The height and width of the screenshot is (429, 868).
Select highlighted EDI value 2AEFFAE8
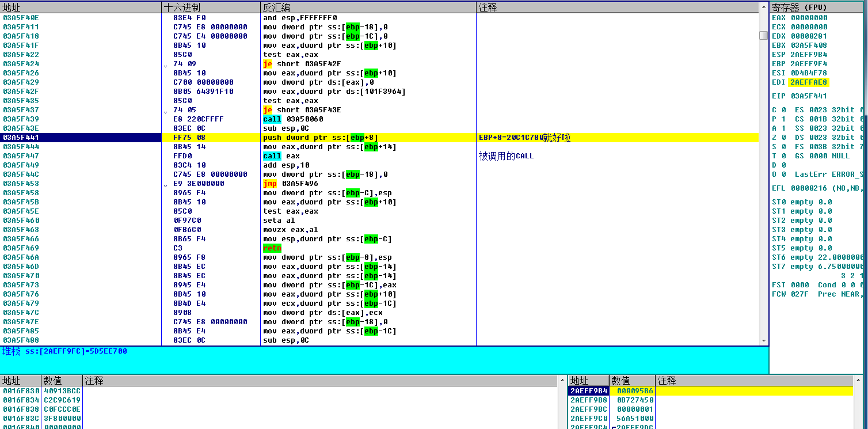[809, 82]
